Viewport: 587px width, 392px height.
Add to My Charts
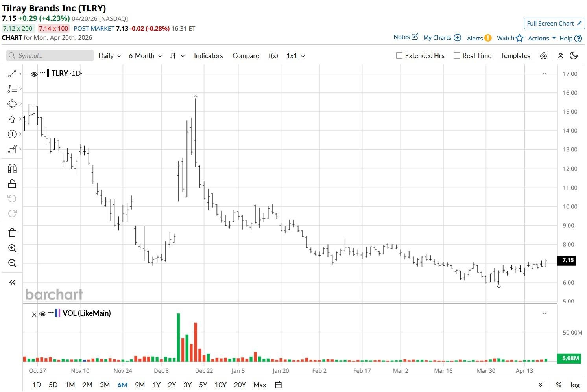pyautogui.click(x=442, y=38)
